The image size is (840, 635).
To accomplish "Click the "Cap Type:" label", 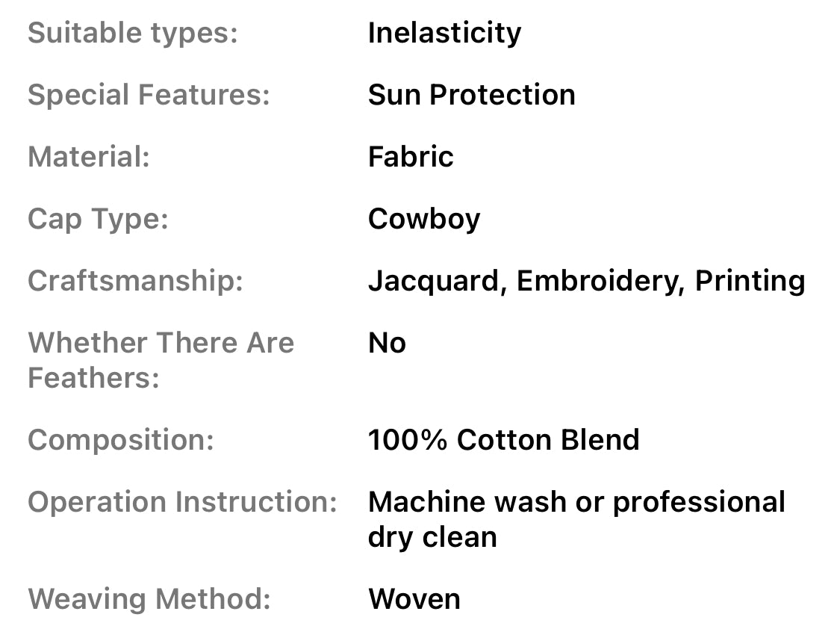I will coord(98,219).
